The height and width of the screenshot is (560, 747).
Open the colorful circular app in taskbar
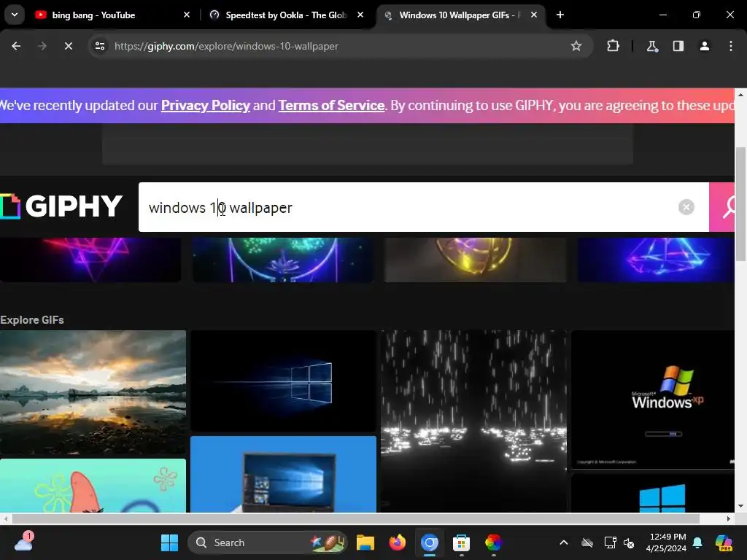pyautogui.click(x=494, y=542)
